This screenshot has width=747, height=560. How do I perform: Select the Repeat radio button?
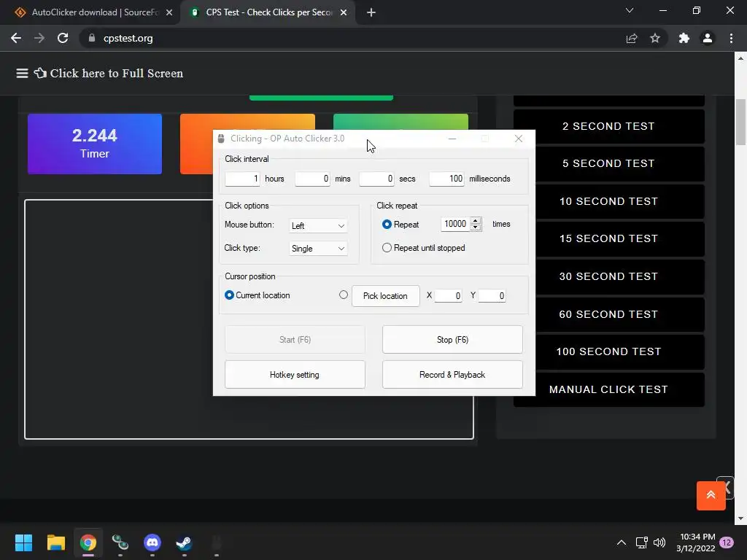pyautogui.click(x=387, y=225)
